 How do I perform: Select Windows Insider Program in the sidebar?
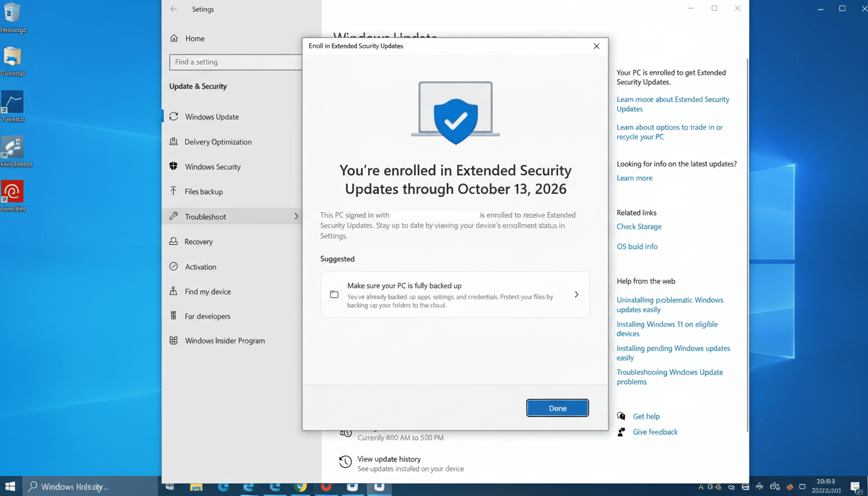pos(223,340)
